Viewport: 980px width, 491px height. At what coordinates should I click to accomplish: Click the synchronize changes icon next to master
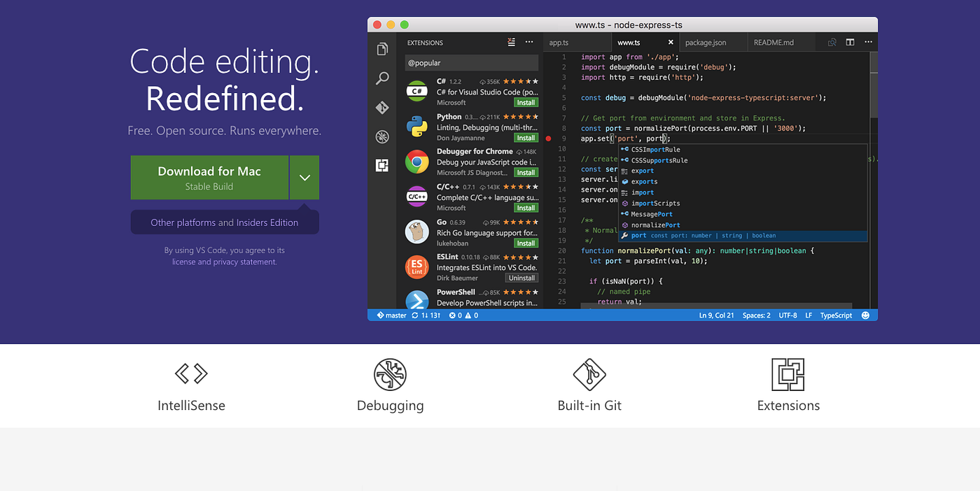coord(416,315)
